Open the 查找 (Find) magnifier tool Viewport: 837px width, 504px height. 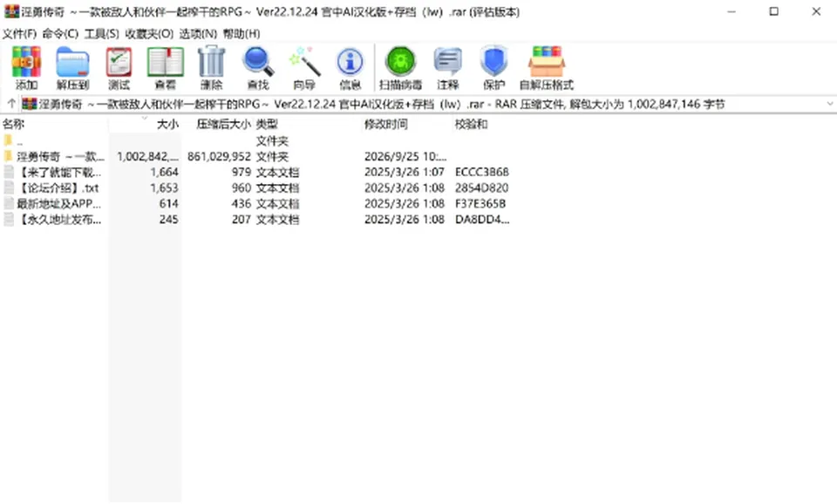258,62
